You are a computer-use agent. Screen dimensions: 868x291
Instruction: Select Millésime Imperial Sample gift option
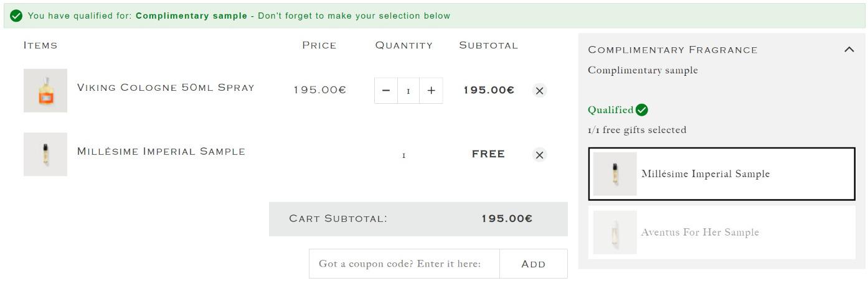click(722, 174)
